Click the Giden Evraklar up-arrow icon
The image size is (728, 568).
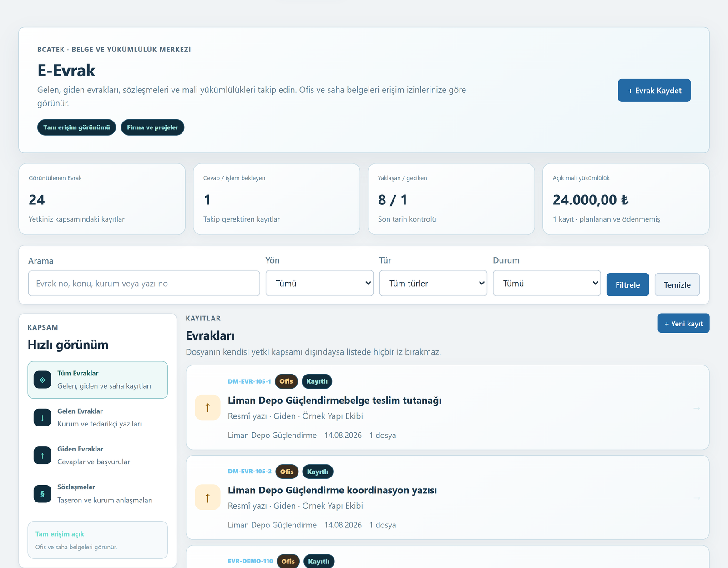(42, 455)
